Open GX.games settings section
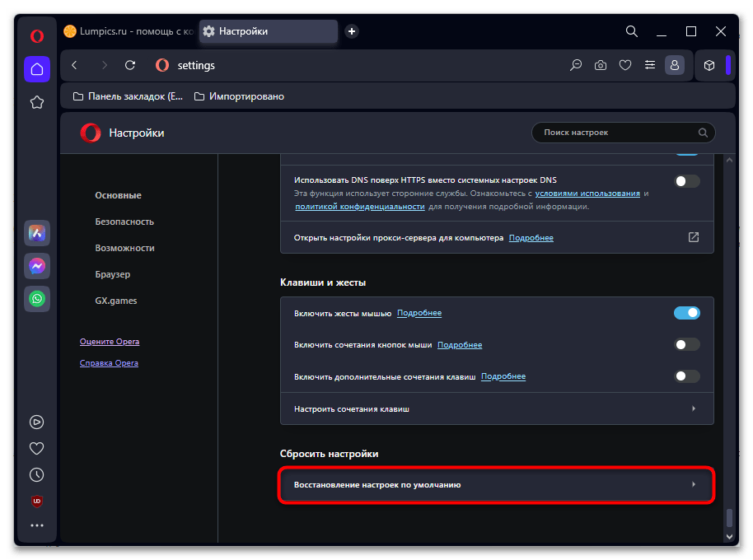The height and width of the screenshot is (560, 753). pos(115,301)
